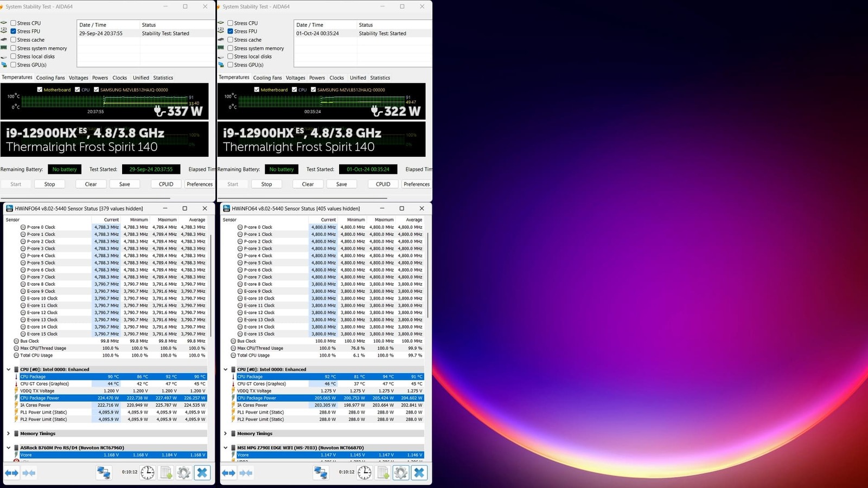This screenshot has width=868, height=488.
Task: Switch to Unified tab in right AIDA64
Action: (358, 78)
